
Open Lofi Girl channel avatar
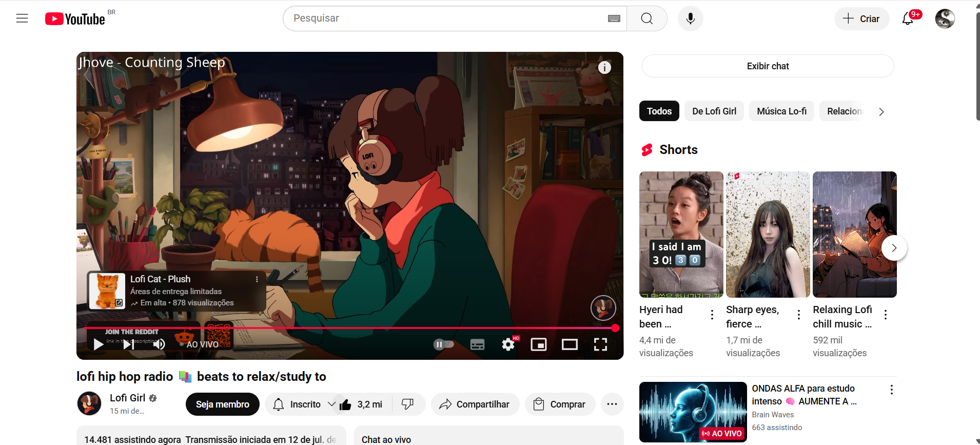(89, 403)
